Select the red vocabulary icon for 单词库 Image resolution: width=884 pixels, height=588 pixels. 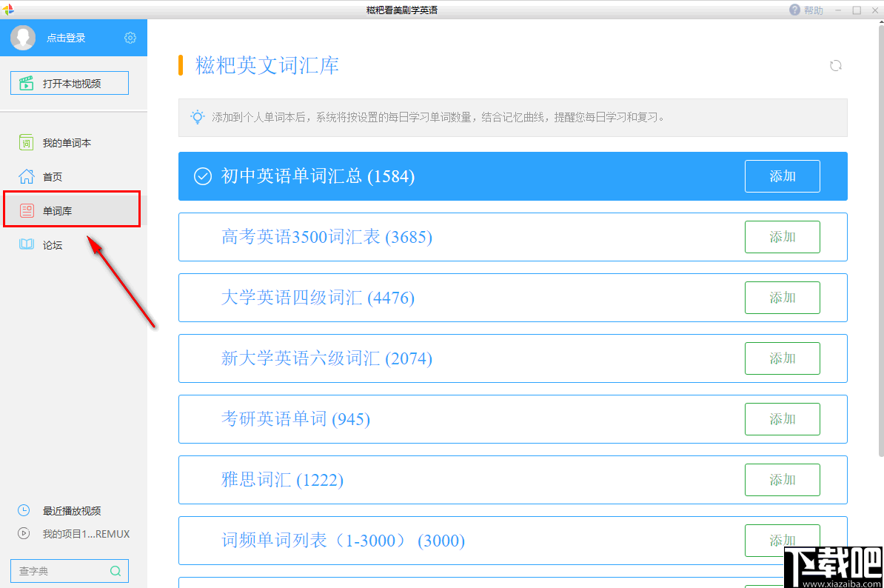tap(26, 210)
